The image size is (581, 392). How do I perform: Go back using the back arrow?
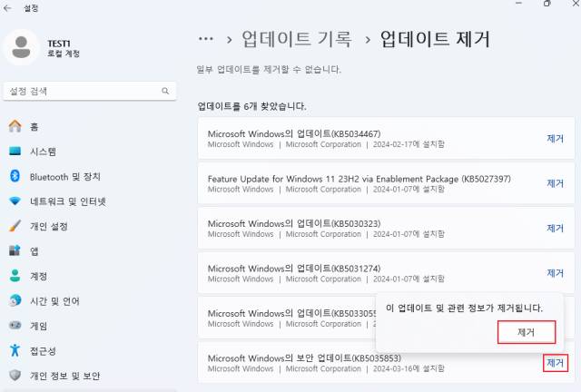(x=7, y=8)
